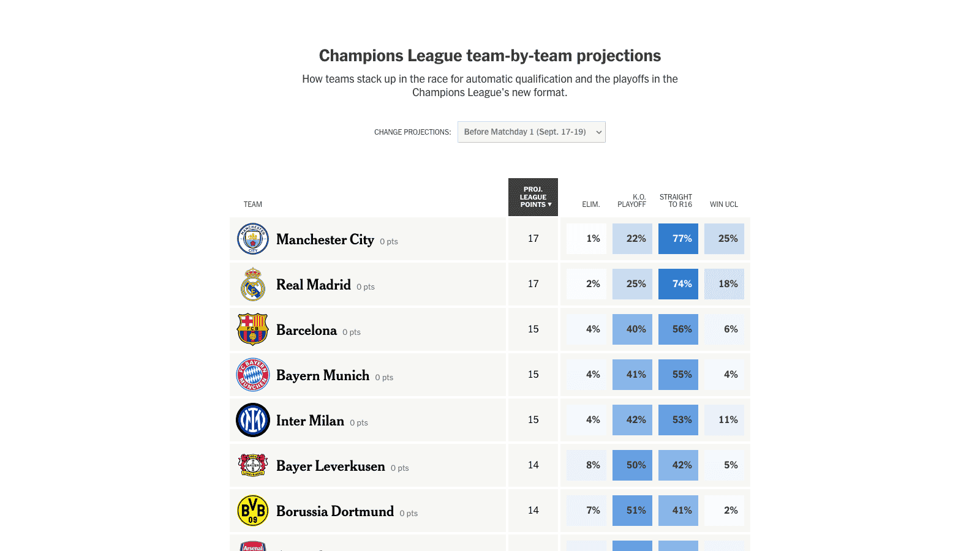Click Real Madrid's 18% Win UCL cell
Image resolution: width=980 pixels, height=551 pixels.
click(724, 284)
